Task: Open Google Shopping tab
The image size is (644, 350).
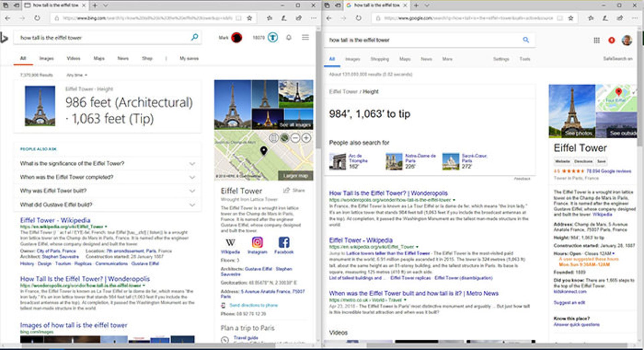Action: pyautogui.click(x=379, y=59)
